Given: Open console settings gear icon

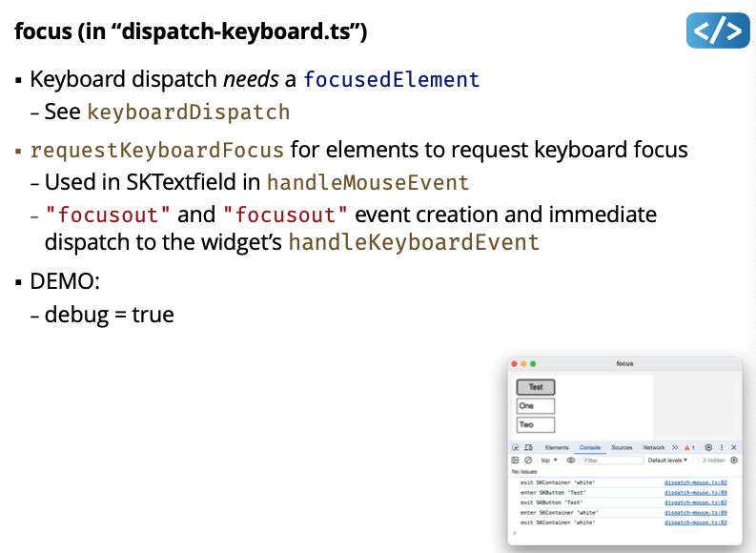Looking at the screenshot, I should (x=734, y=460).
